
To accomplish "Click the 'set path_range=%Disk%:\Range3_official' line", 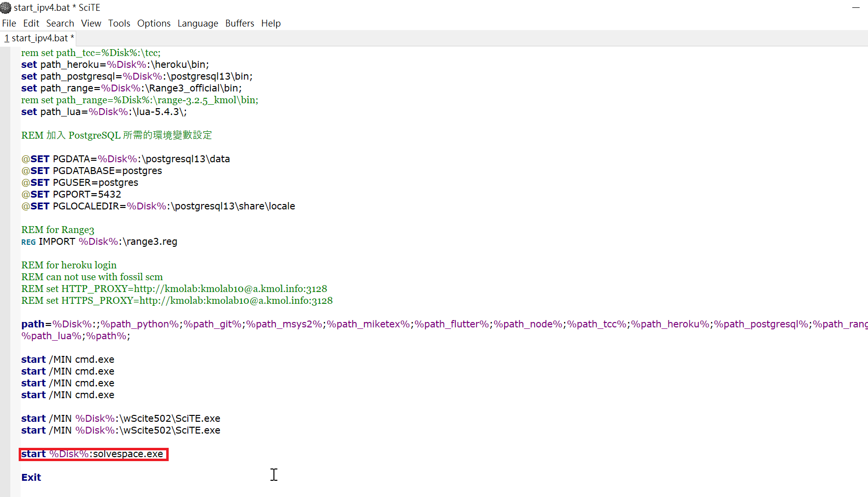I will 131,88.
